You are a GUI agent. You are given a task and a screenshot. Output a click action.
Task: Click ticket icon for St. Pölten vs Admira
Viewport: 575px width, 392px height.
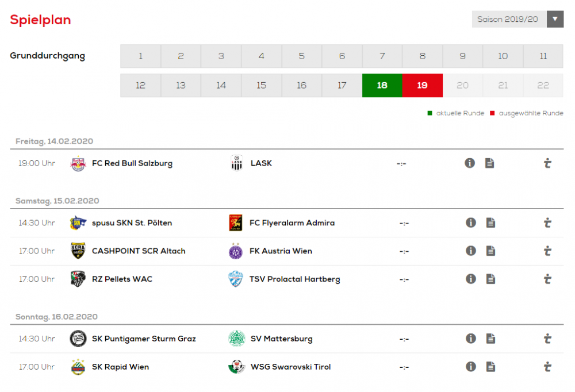pos(547,223)
